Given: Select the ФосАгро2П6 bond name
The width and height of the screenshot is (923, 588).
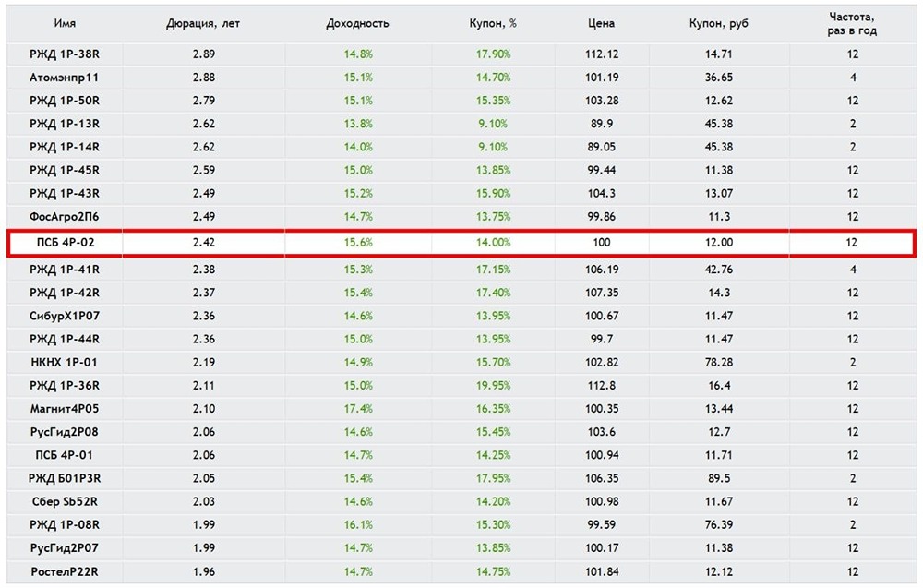Looking at the screenshot, I should pyautogui.click(x=65, y=218).
